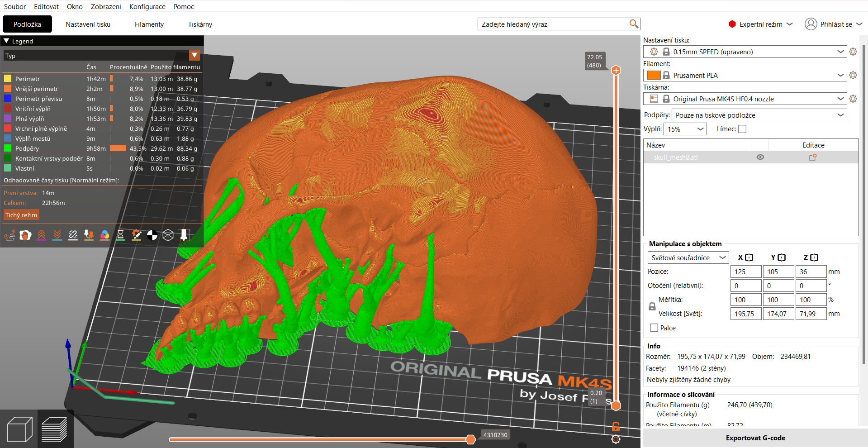The width and height of the screenshot is (868, 448).
Task: Open the Zobrazení menu
Action: point(106,6)
